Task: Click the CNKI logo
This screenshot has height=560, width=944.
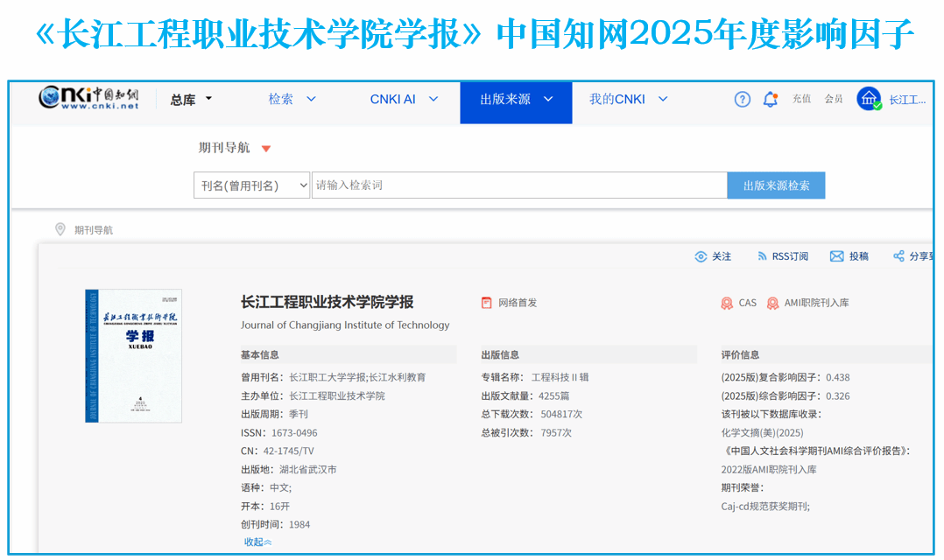Action: 88,99
